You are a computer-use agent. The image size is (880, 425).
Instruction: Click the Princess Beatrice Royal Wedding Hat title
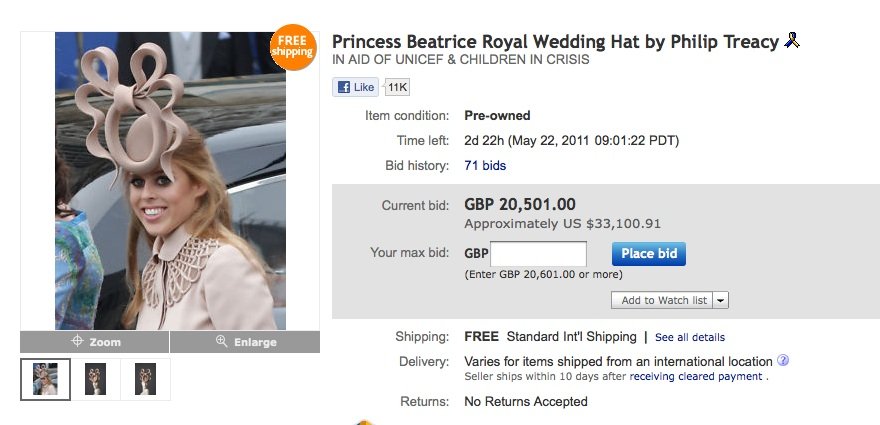[555, 42]
